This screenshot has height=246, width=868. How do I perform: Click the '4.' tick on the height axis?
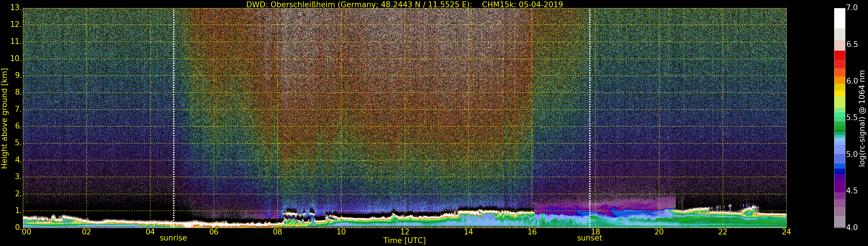[18, 160]
